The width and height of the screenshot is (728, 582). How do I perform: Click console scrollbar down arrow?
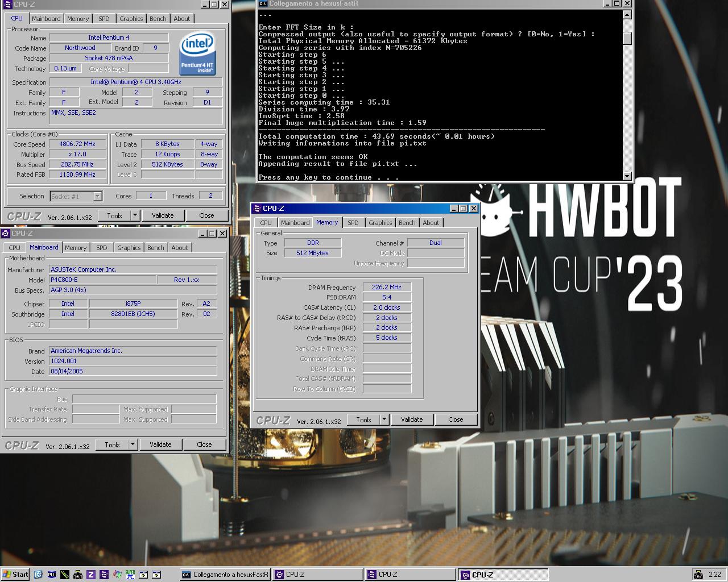point(627,176)
